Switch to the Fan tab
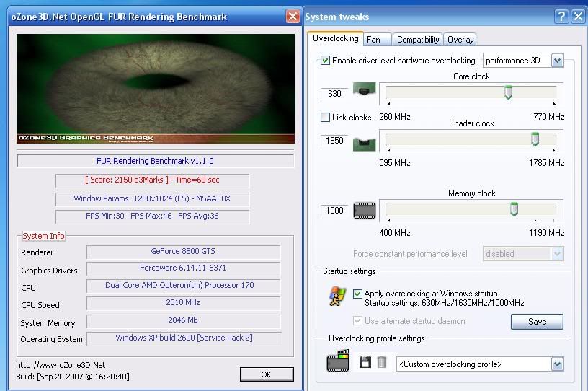Screen dimensions: 588x391 click(373, 40)
